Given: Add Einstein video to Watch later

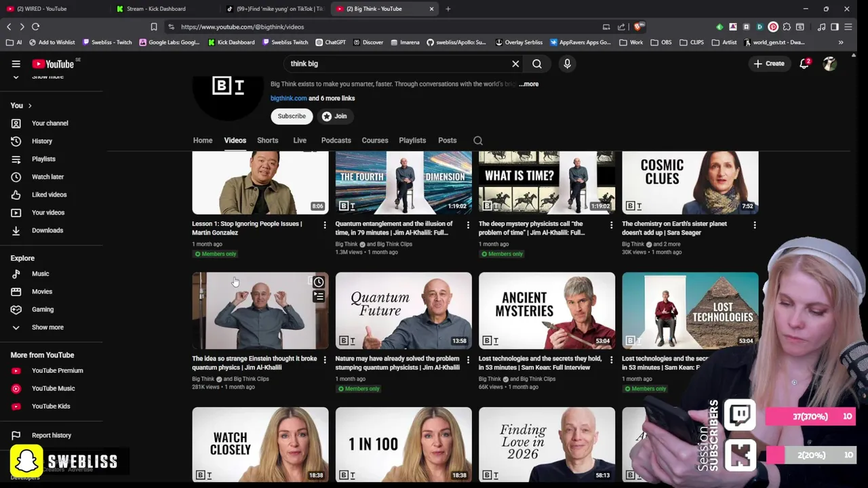Looking at the screenshot, I should (x=318, y=282).
